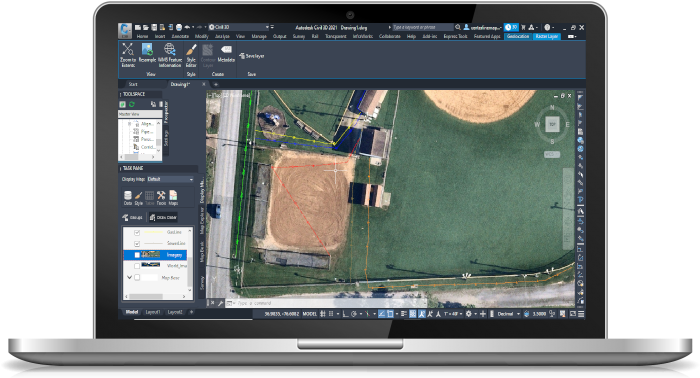This screenshot has height=378, width=700.
Task: Click the Plot print icon
Action: click(x=179, y=27)
